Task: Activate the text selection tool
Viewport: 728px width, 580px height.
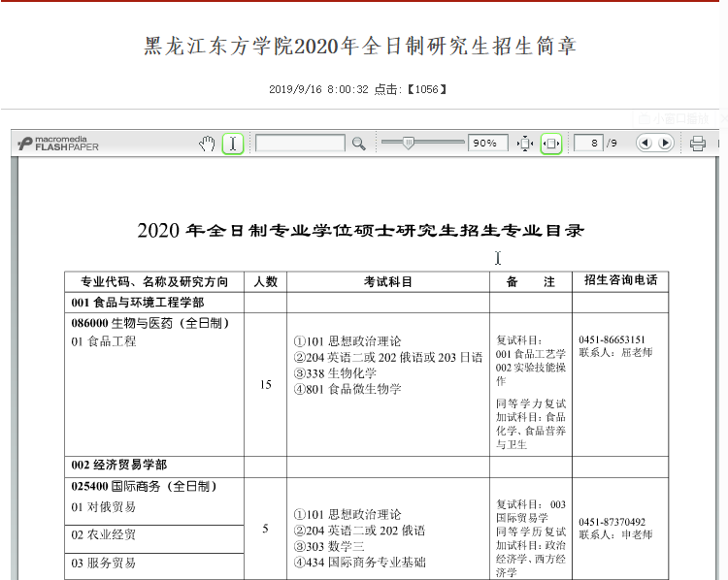Action: (233, 144)
